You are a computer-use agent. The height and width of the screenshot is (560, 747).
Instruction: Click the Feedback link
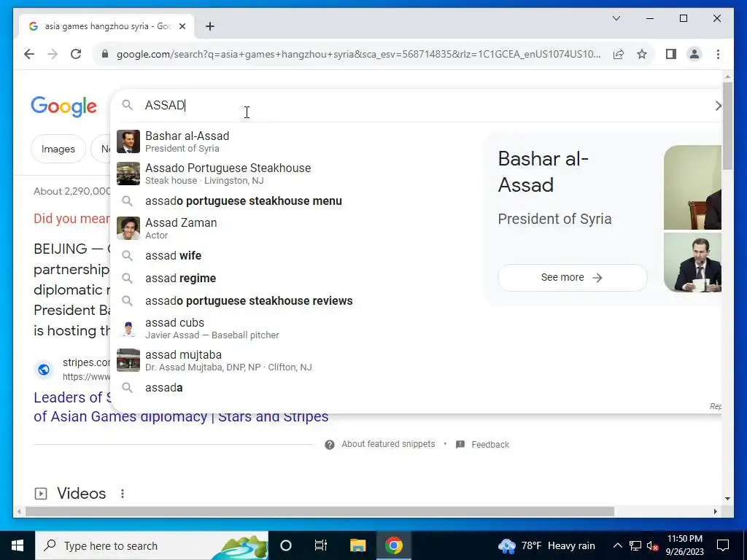click(490, 445)
